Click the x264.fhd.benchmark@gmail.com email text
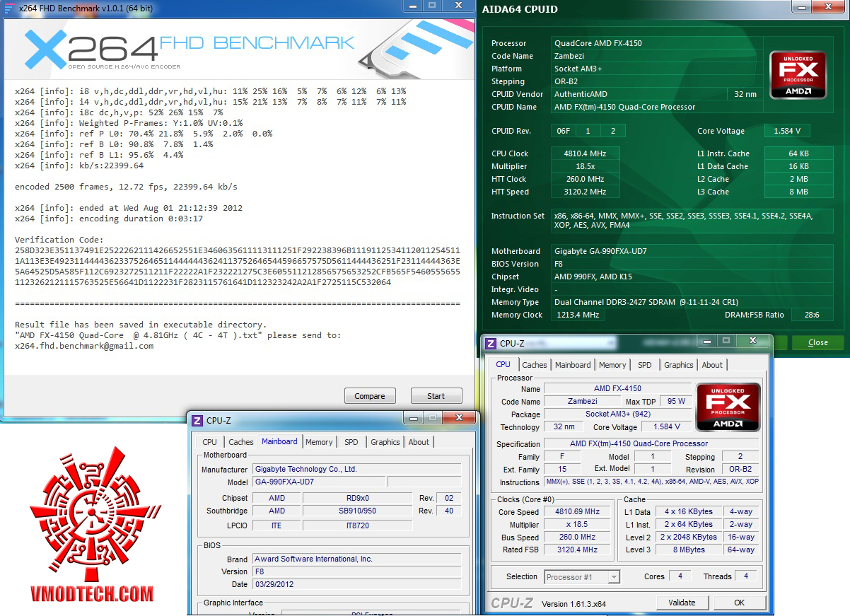The height and width of the screenshot is (616, 850). point(84,346)
